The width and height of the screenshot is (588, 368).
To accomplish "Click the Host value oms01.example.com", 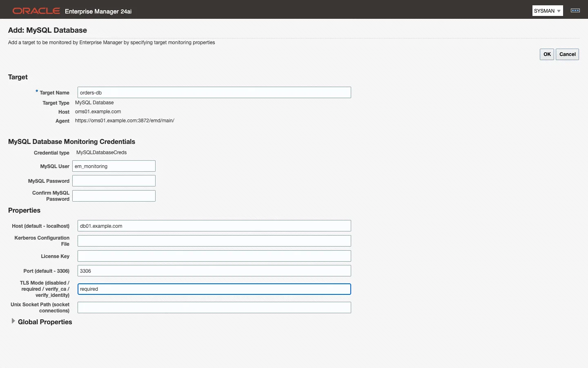I will tap(98, 112).
